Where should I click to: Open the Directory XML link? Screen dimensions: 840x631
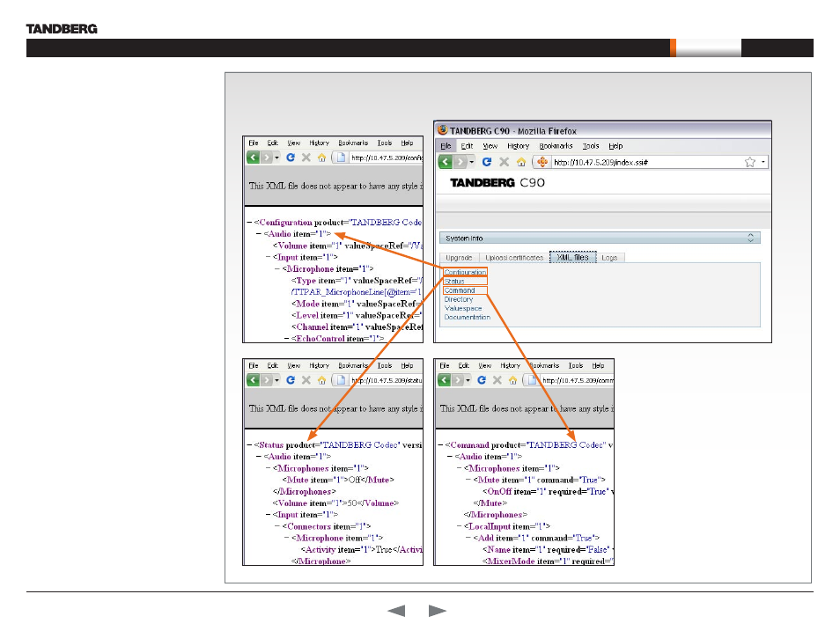pyautogui.click(x=459, y=299)
